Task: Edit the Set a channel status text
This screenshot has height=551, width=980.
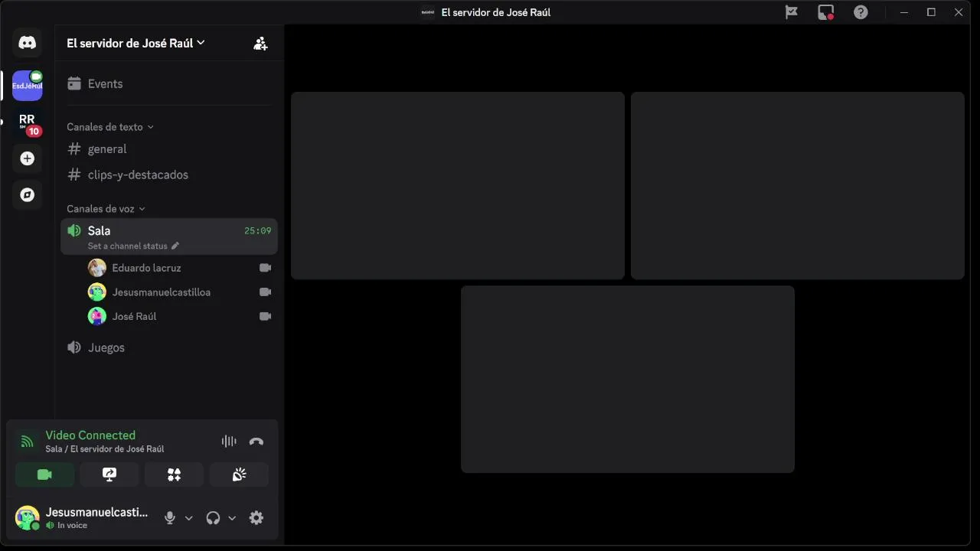Action: 127,246
